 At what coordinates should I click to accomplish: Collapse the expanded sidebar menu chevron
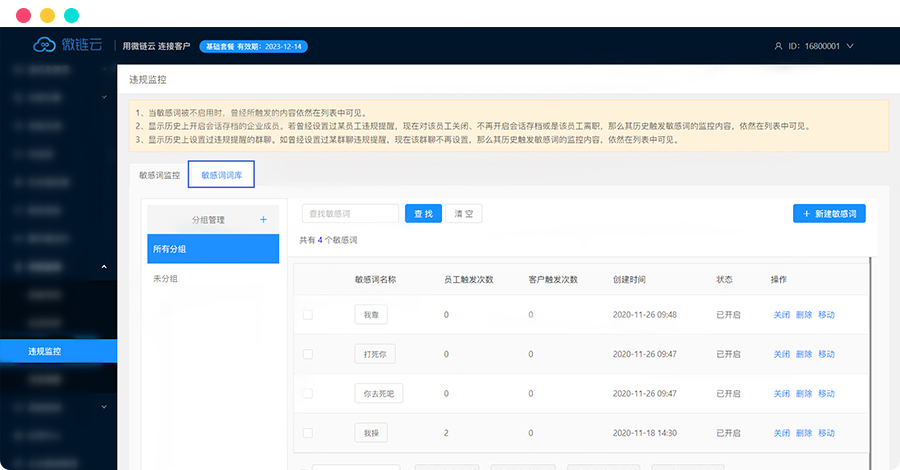[104, 267]
